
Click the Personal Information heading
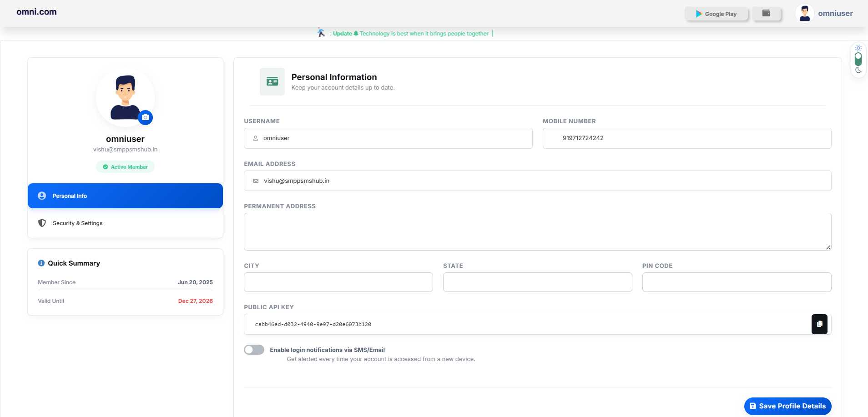[x=334, y=77]
